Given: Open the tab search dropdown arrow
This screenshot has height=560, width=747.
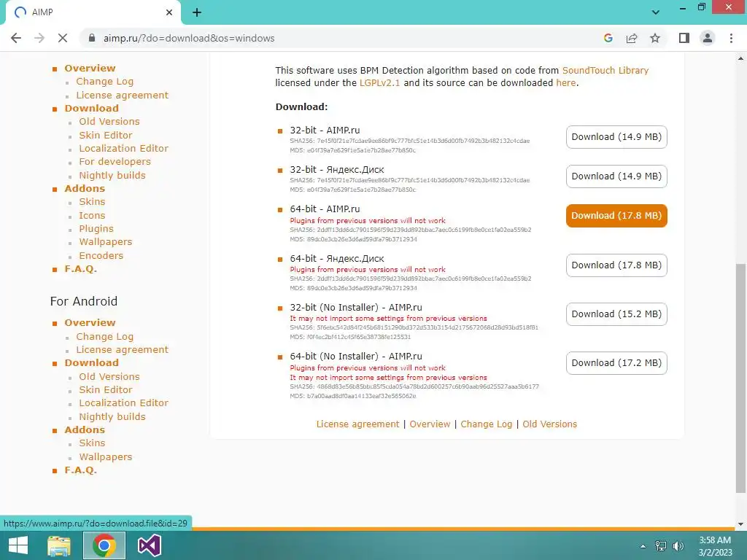Looking at the screenshot, I should coord(656,12).
